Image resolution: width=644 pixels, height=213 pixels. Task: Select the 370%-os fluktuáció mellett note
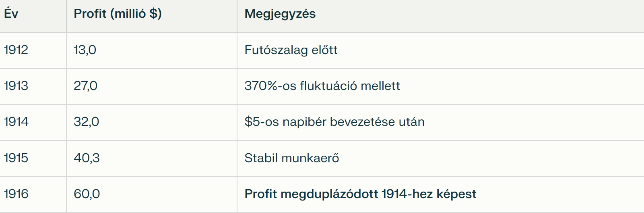pyautogui.click(x=322, y=86)
